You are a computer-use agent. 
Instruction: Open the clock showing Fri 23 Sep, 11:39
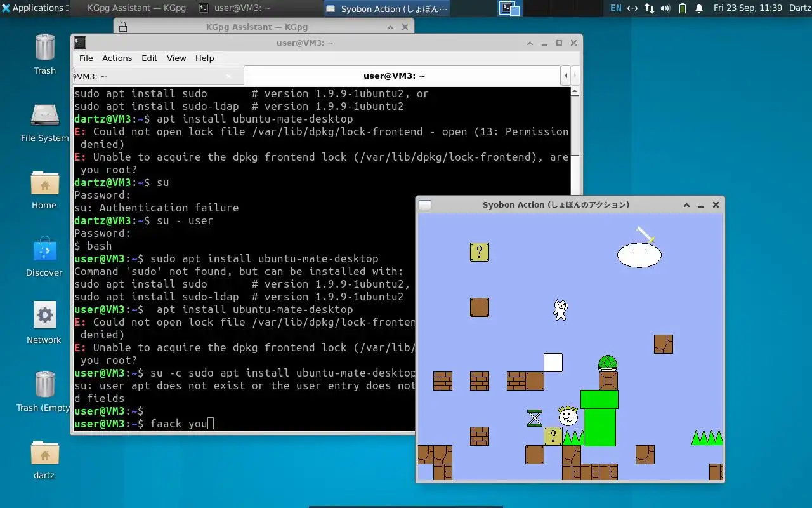(x=747, y=8)
